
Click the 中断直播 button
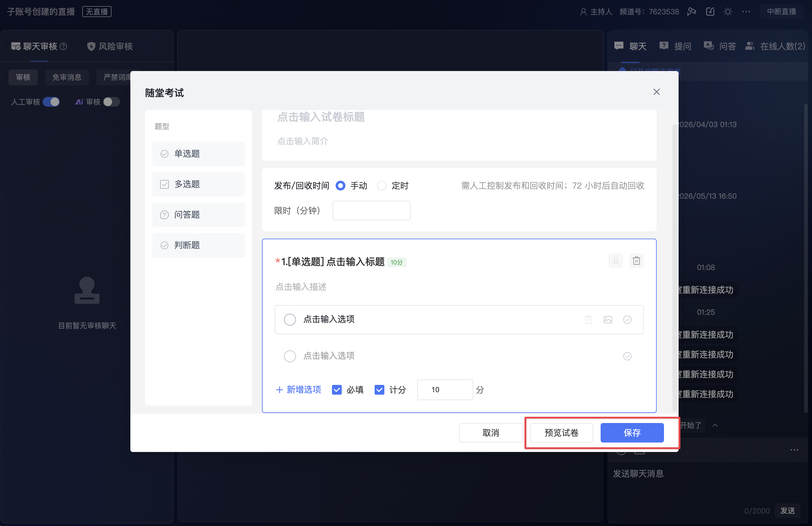pyautogui.click(x=781, y=12)
